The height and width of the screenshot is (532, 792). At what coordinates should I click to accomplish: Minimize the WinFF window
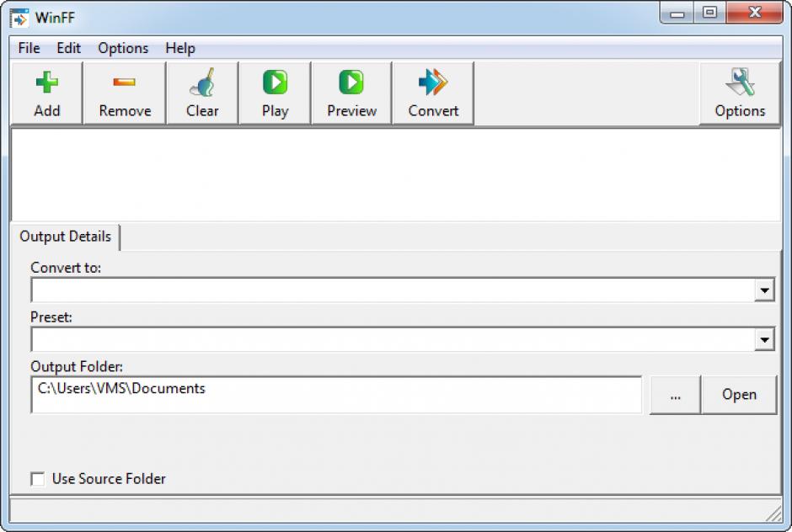(677, 13)
